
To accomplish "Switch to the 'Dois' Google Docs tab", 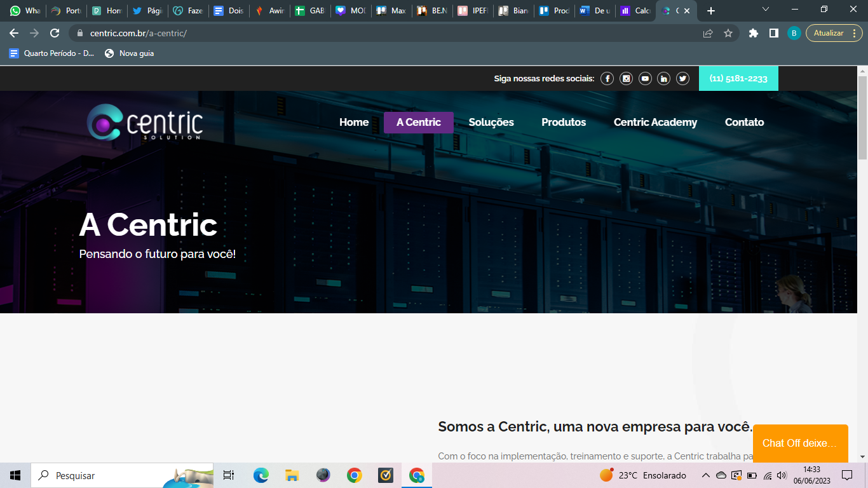I will pyautogui.click(x=229, y=11).
